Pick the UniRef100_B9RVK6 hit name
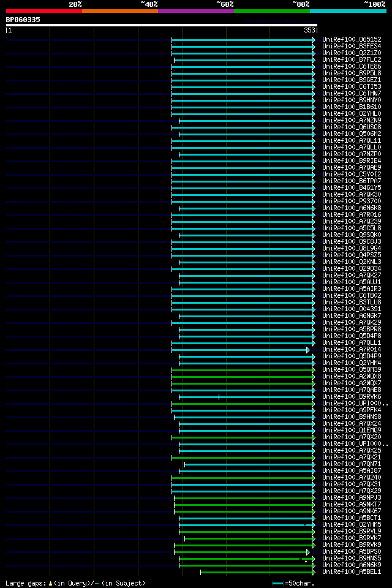The image size is (392, 588). (x=352, y=397)
